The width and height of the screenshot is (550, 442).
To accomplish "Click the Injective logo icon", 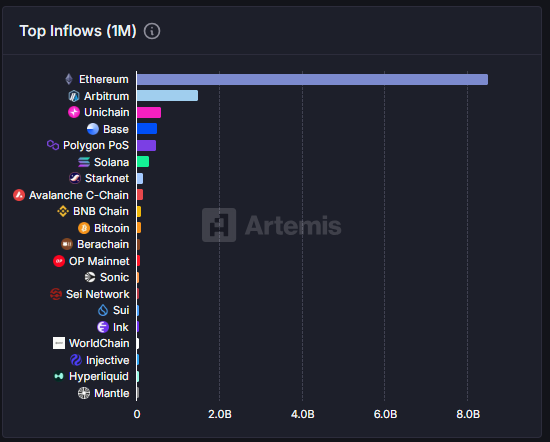I will [76, 360].
